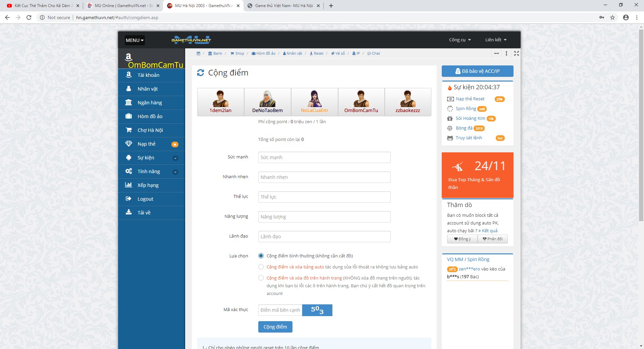Bookmark this page with the star icon
This screenshot has width=644, height=349.
click(612, 17)
